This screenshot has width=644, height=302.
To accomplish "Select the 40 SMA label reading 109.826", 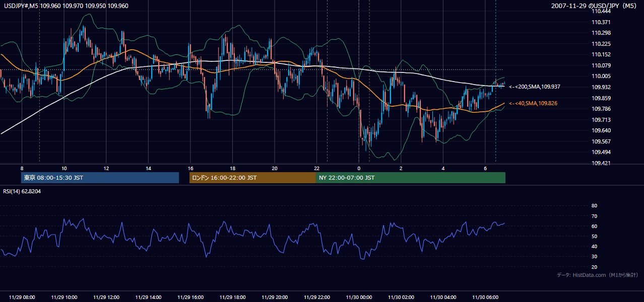I will pos(533,103).
